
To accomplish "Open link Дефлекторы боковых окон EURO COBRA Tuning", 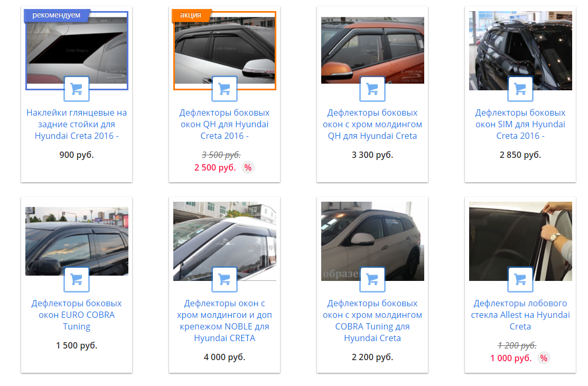I will pos(77,315).
